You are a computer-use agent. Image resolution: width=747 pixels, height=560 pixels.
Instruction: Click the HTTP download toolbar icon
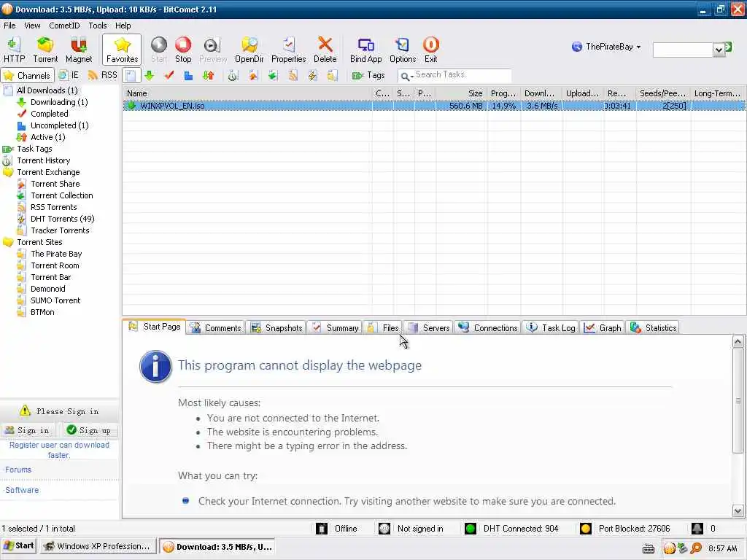pyautogui.click(x=14, y=50)
